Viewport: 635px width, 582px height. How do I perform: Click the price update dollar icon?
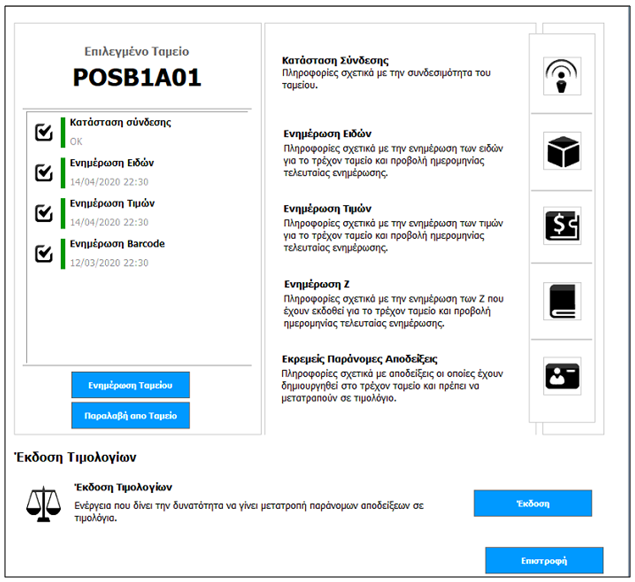(x=563, y=225)
